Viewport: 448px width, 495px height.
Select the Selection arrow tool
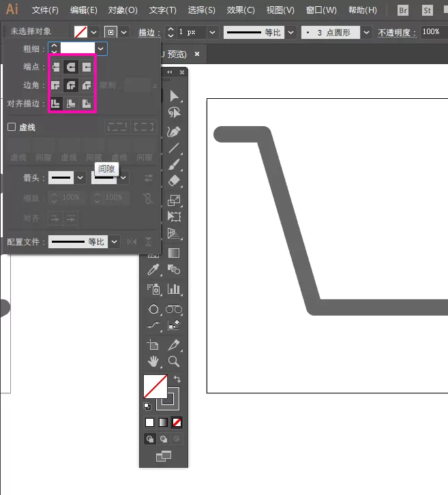tap(174, 96)
